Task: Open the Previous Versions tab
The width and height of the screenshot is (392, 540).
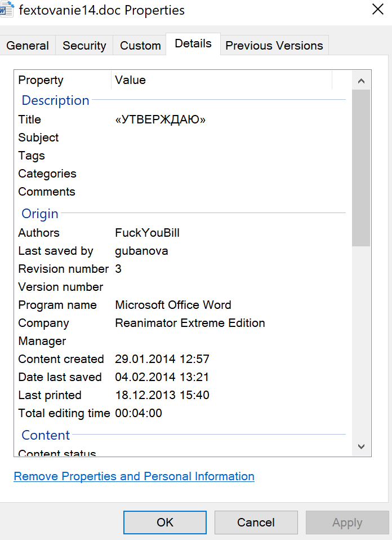Action: (274, 46)
